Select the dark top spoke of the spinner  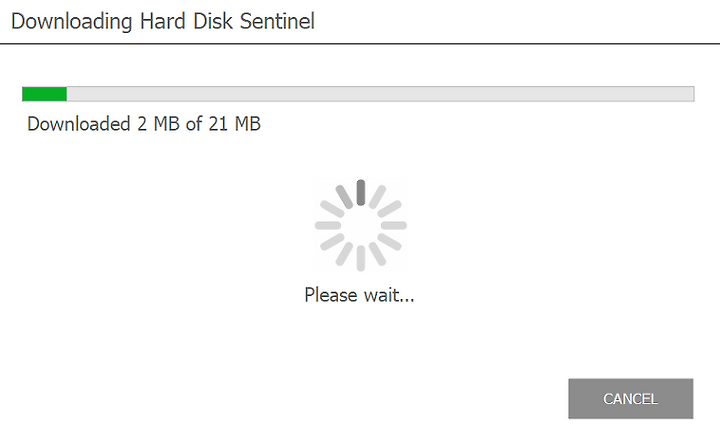pos(361,192)
